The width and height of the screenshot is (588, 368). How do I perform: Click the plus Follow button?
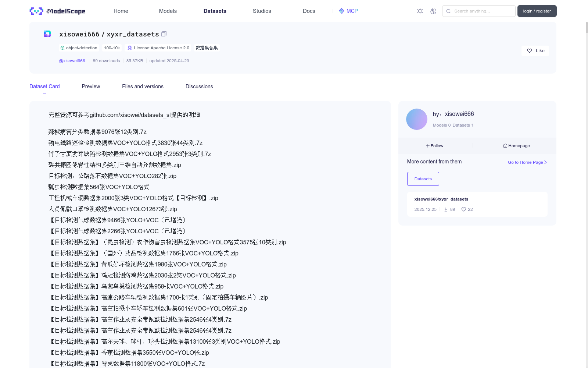tap(435, 146)
